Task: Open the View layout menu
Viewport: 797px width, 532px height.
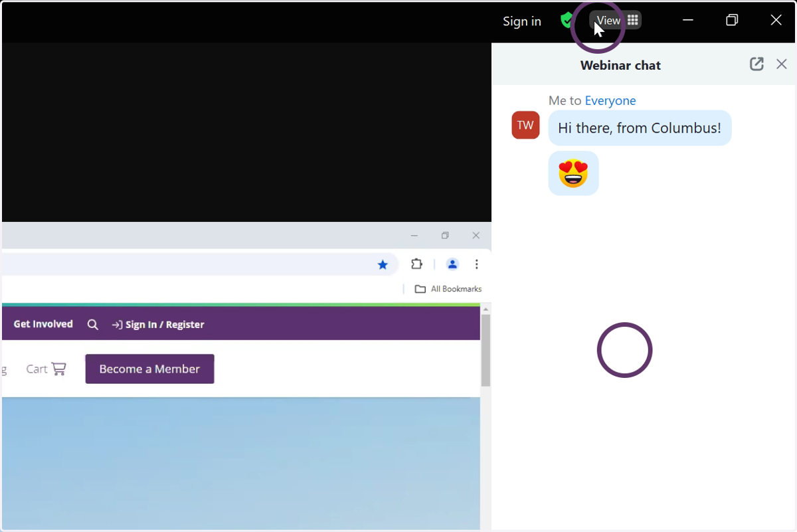Action: click(616, 21)
